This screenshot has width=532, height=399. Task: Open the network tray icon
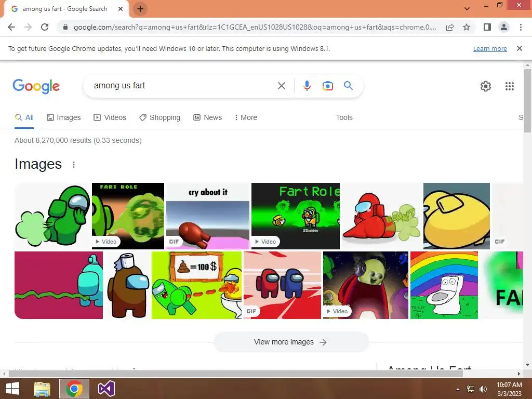[471, 389]
